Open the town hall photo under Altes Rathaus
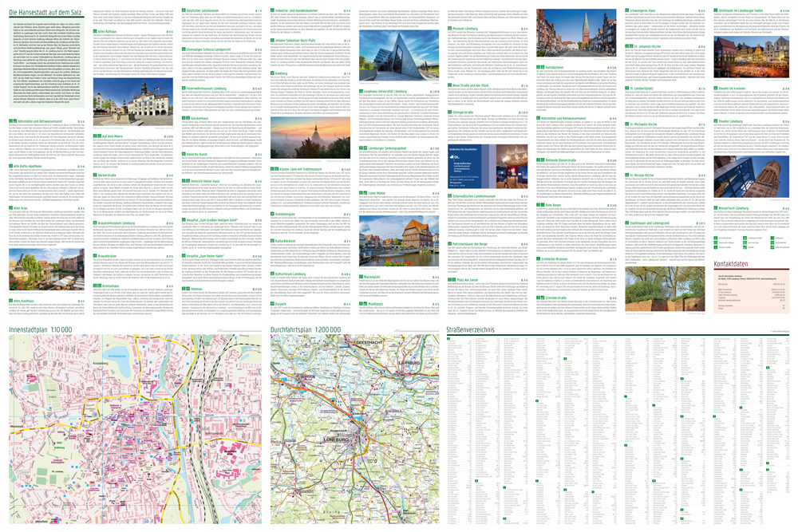798x532 pixels. [x=132, y=100]
